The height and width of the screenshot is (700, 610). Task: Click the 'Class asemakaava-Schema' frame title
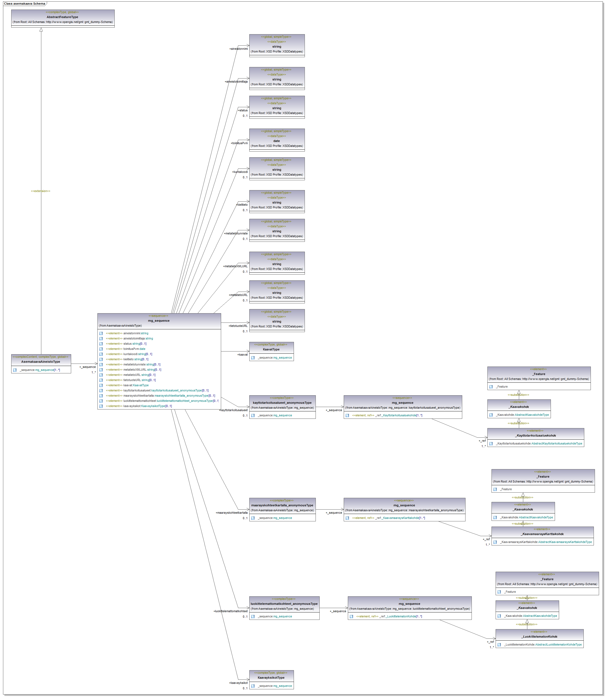(25, 4)
